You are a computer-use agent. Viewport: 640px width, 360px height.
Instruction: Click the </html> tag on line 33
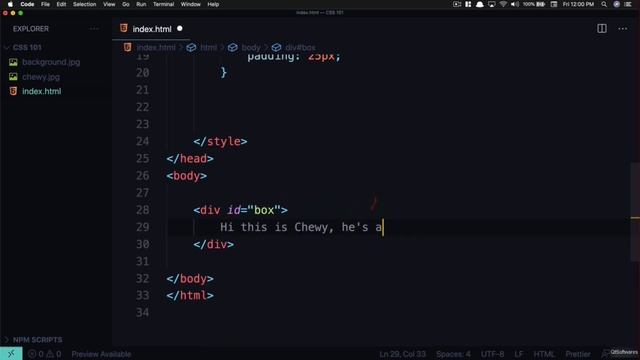click(x=190, y=295)
